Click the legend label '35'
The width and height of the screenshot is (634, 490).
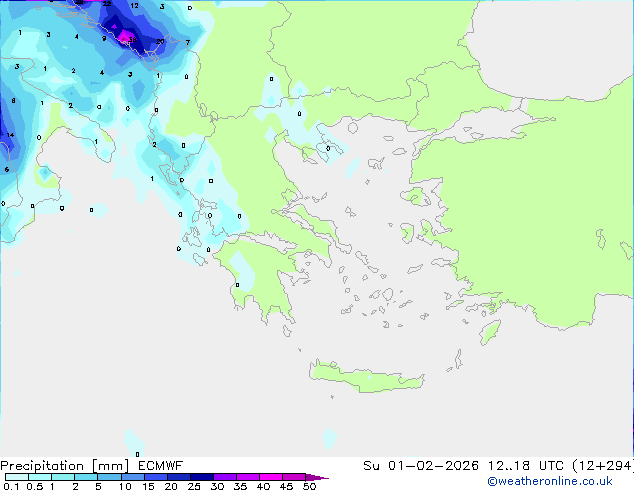(x=240, y=486)
